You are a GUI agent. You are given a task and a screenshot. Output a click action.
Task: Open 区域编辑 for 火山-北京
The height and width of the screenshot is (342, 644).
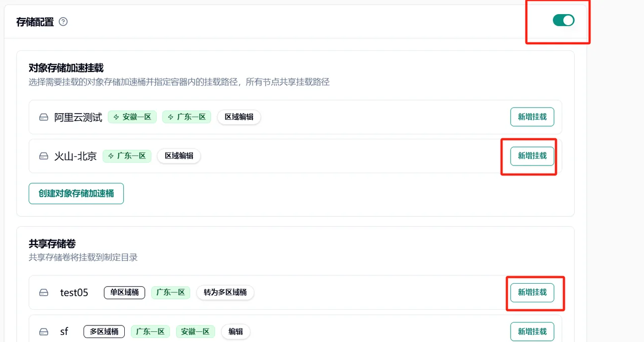click(179, 156)
